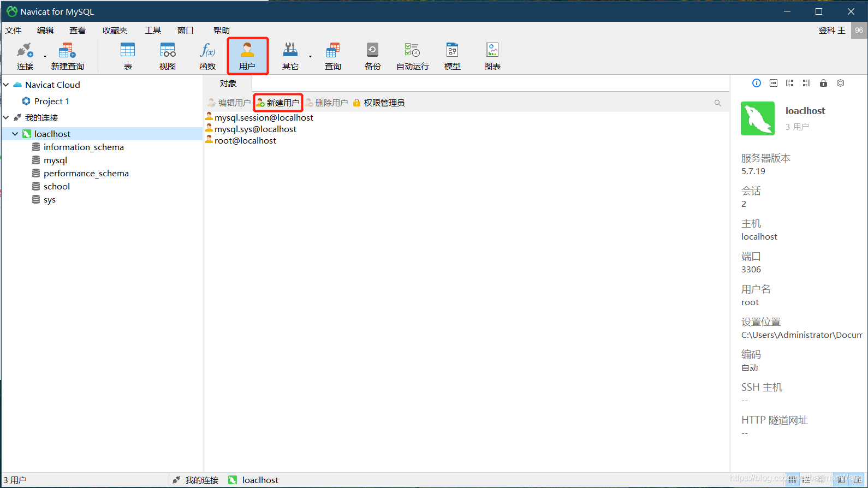The image size is (868, 488).
Task: Open the 文件 menu
Action: tap(13, 30)
